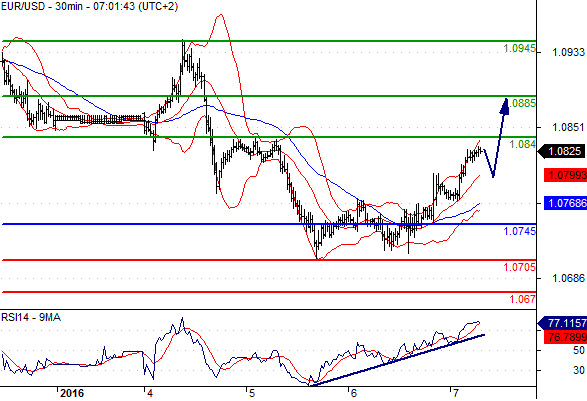
Task: Click the 1.0705 red support label
Action: 519,267
